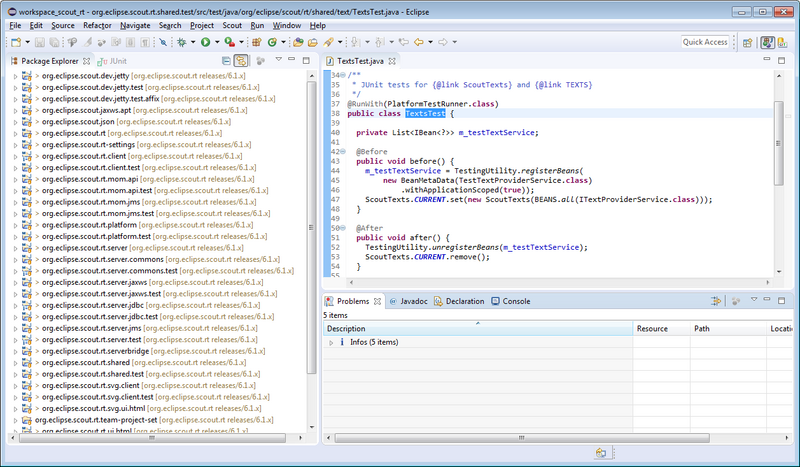Viewport: 800px width, 467px height.
Task: Click the New Java Package icon
Action: pyautogui.click(x=257, y=42)
